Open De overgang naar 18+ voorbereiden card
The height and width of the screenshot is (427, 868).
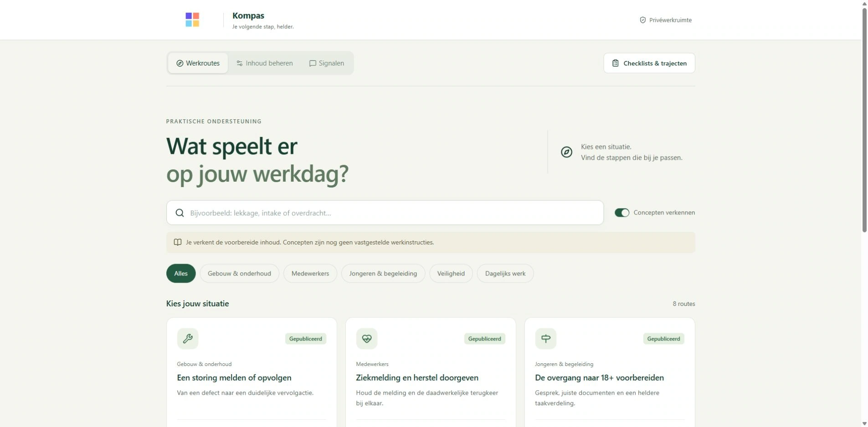click(610, 372)
